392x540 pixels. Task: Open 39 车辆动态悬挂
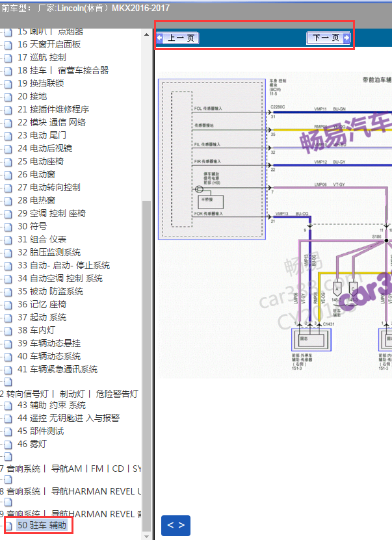[x=49, y=343]
